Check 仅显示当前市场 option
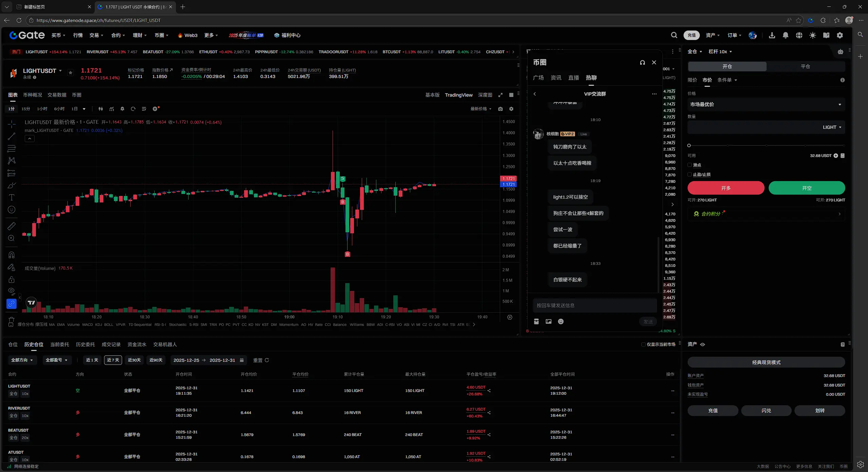The image size is (868, 472). coord(643,345)
